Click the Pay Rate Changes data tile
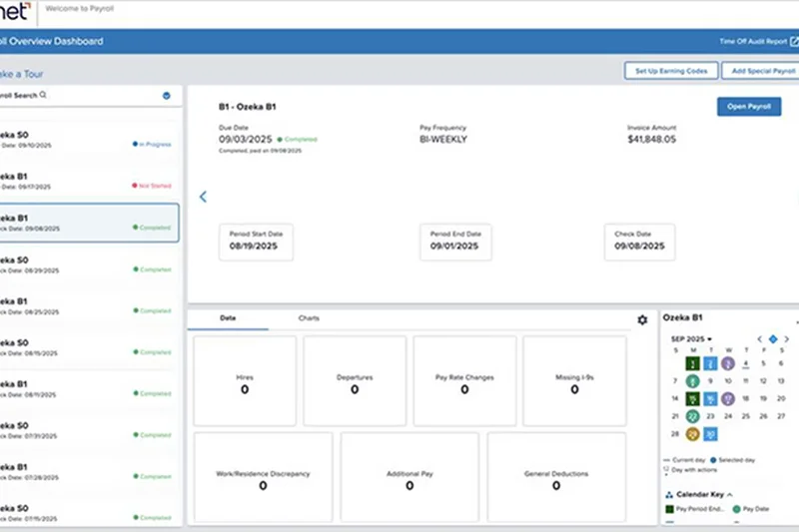 pyautogui.click(x=464, y=381)
